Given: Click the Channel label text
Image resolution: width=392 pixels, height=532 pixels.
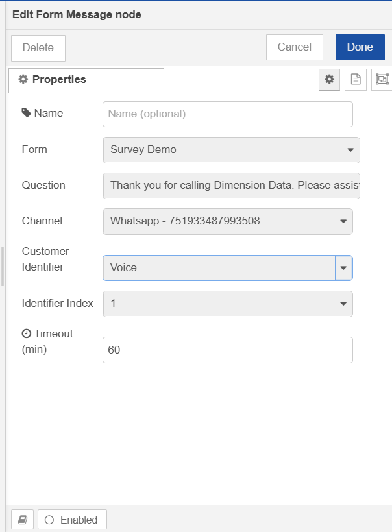Looking at the screenshot, I should coord(42,221).
